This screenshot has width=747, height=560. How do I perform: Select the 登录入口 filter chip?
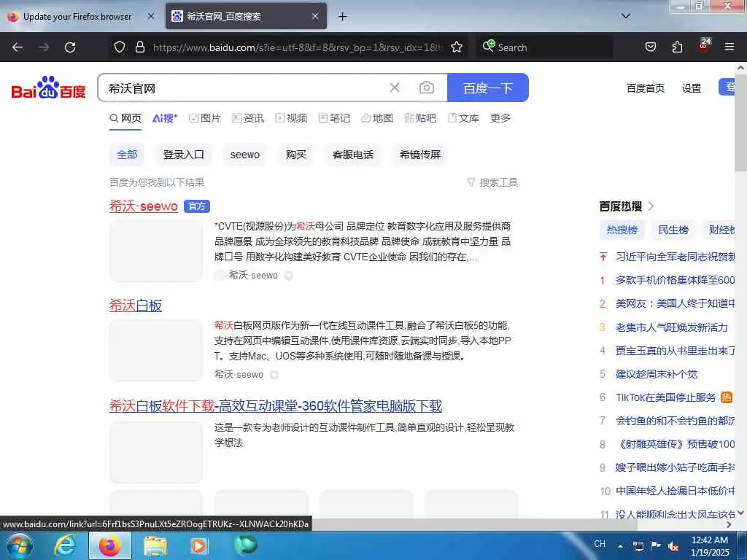183,155
